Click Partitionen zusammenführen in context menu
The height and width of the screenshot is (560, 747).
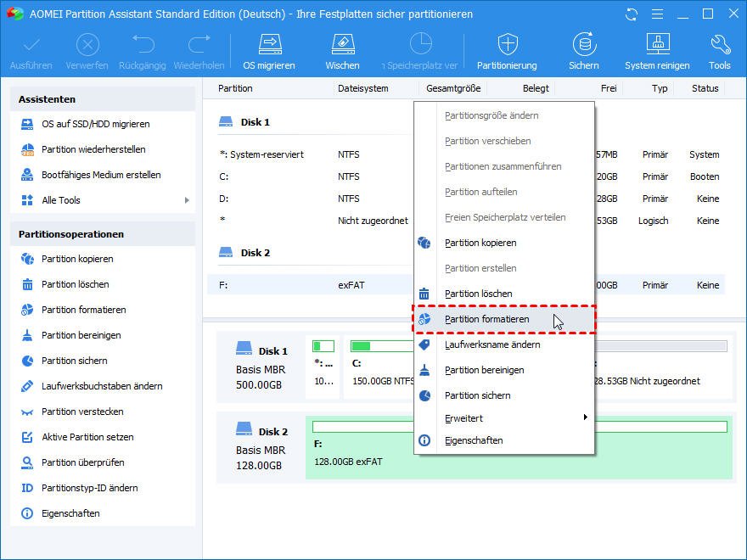[504, 166]
